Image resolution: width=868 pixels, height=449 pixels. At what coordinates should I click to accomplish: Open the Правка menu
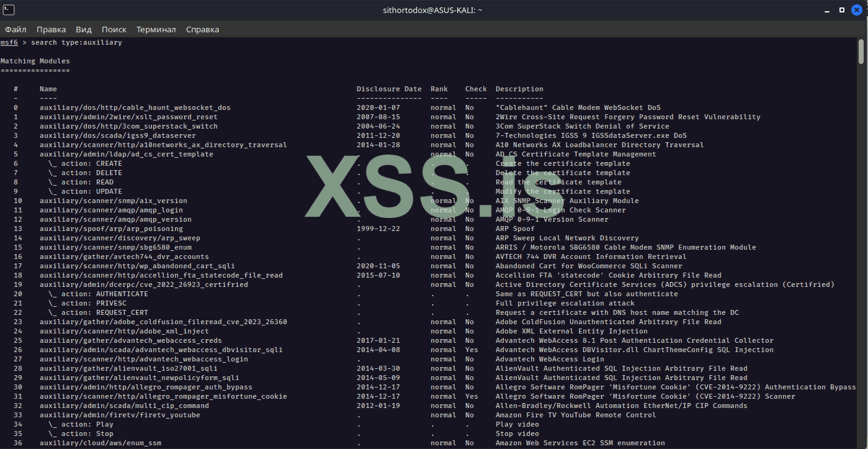point(51,29)
